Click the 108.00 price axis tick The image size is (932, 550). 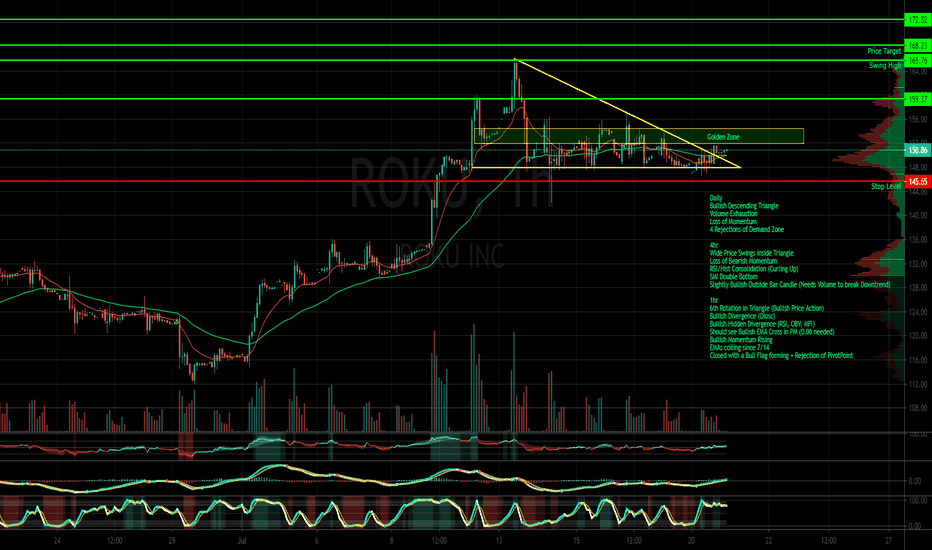coord(918,408)
